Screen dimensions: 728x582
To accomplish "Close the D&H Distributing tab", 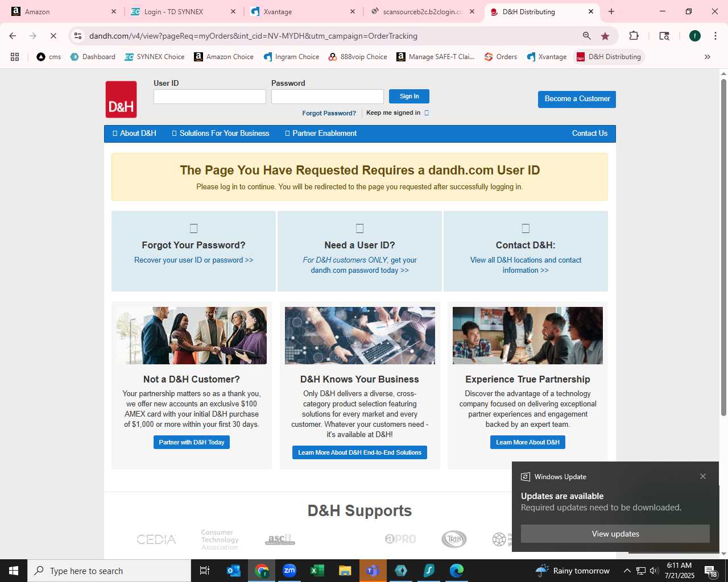I will click(x=591, y=11).
